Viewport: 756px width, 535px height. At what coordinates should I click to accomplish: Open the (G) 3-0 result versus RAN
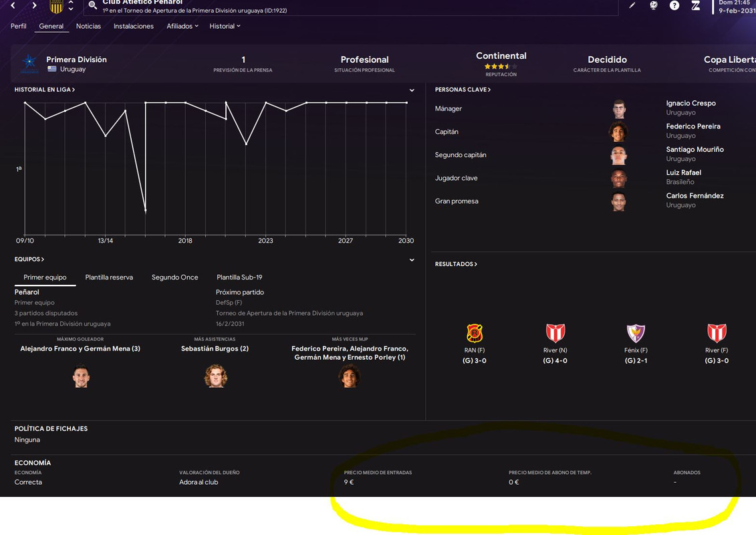[x=475, y=361]
